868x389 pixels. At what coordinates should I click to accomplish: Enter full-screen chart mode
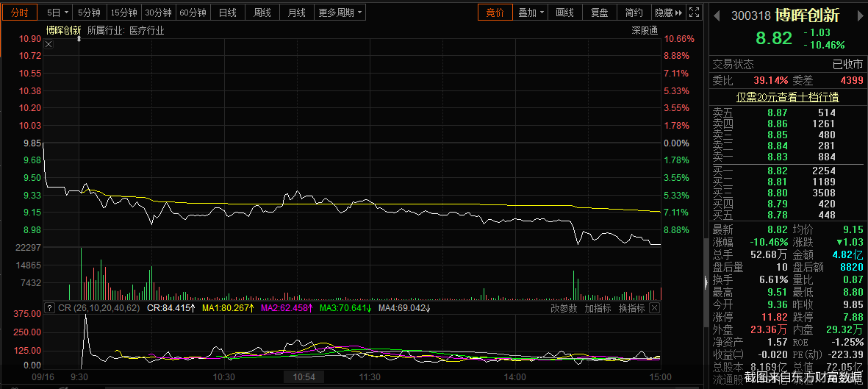point(694,13)
